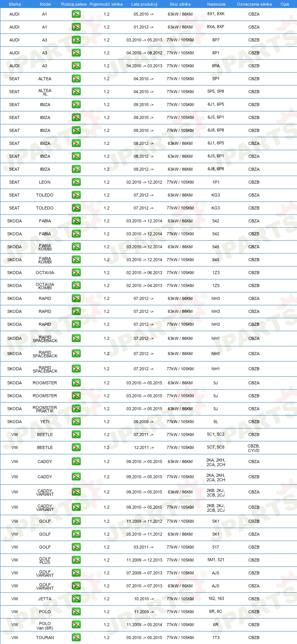297x644 pixels.
Task: Select the '04.2010 -> 08.2012' date cell
Action: [x=144, y=53]
